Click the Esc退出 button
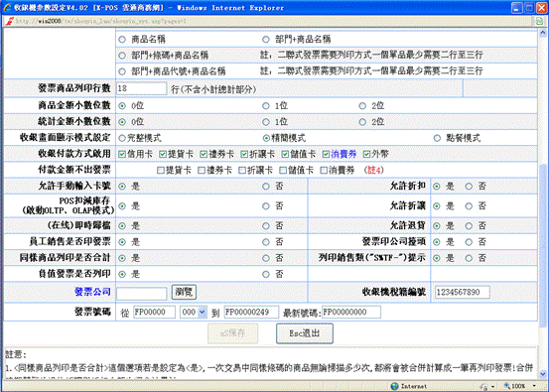Image resolution: width=549 pixels, height=392 pixels. (304, 333)
